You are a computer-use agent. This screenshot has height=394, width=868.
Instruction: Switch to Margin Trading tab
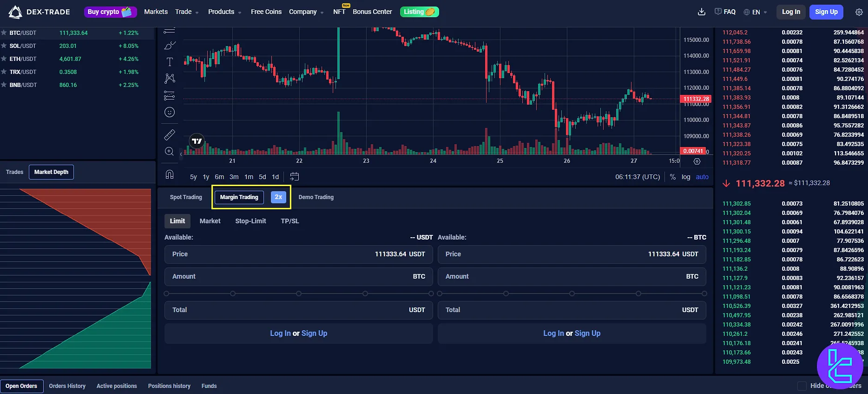click(x=239, y=197)
